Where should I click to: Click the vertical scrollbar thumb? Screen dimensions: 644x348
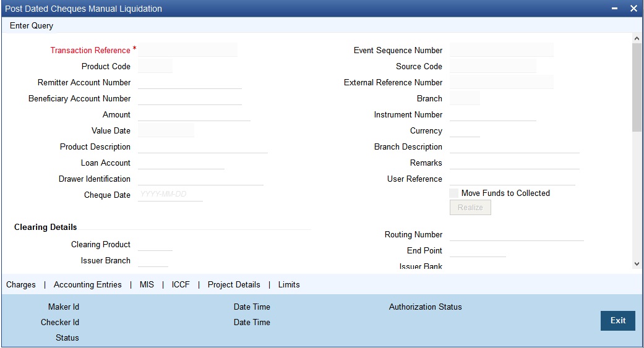[x=637, y=87]
